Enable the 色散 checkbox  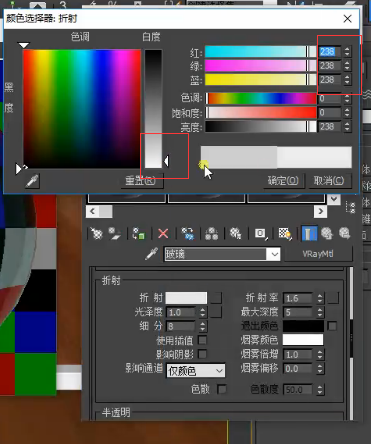222,389
